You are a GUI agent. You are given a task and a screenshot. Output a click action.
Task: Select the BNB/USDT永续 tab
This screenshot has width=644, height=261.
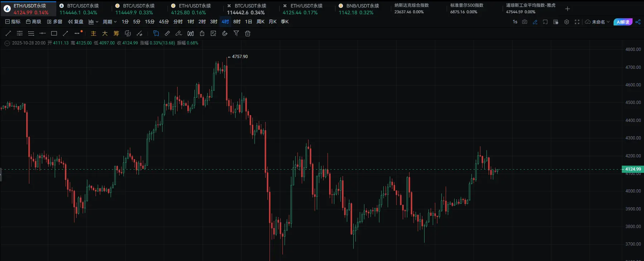(x=363, y=9)
